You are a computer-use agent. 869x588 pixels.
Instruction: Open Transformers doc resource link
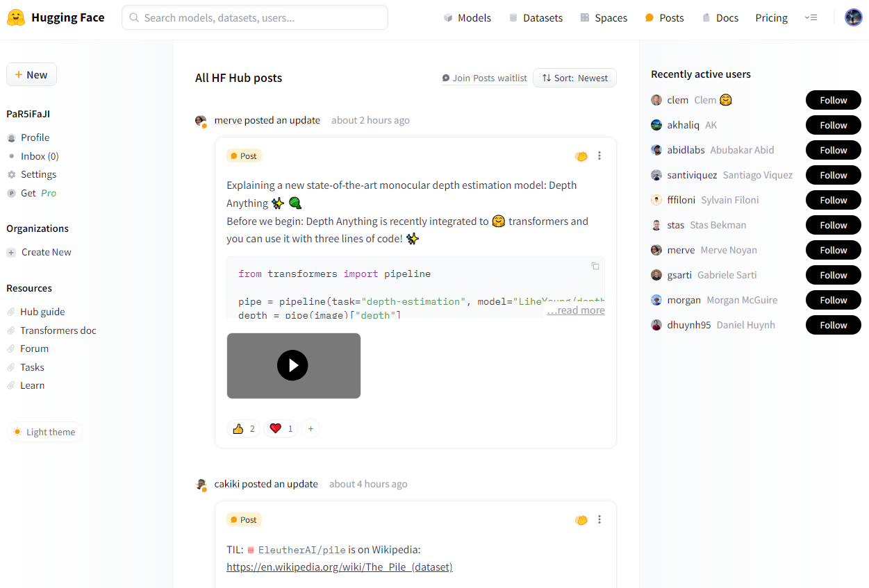pos(51,330)
